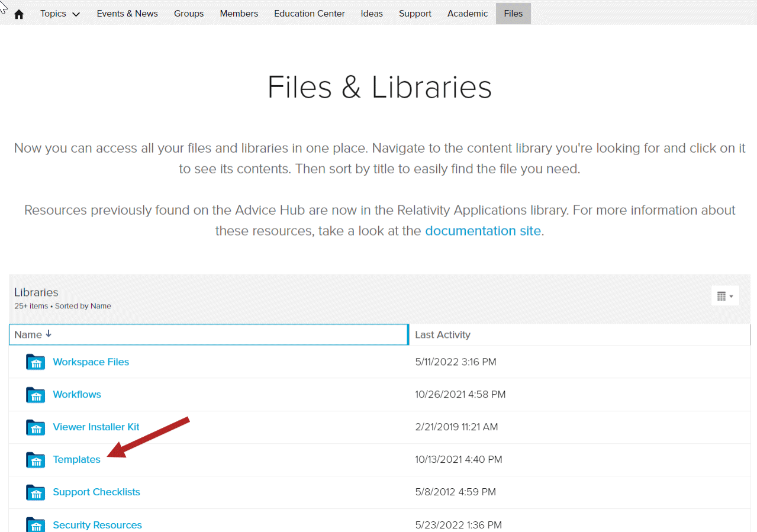Open the Academic menu item
Viewport: 757px width, 532px height.
[x=468, y=14]
